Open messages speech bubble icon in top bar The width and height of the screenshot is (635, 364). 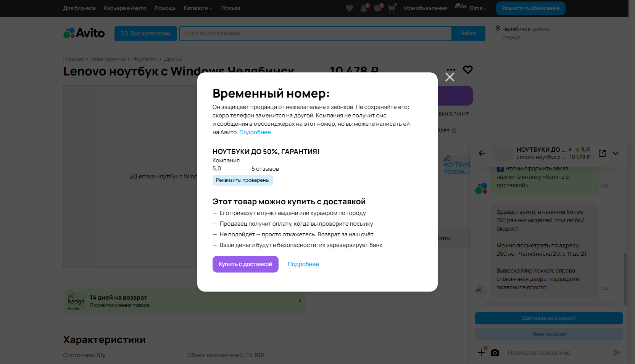(378, 8)
